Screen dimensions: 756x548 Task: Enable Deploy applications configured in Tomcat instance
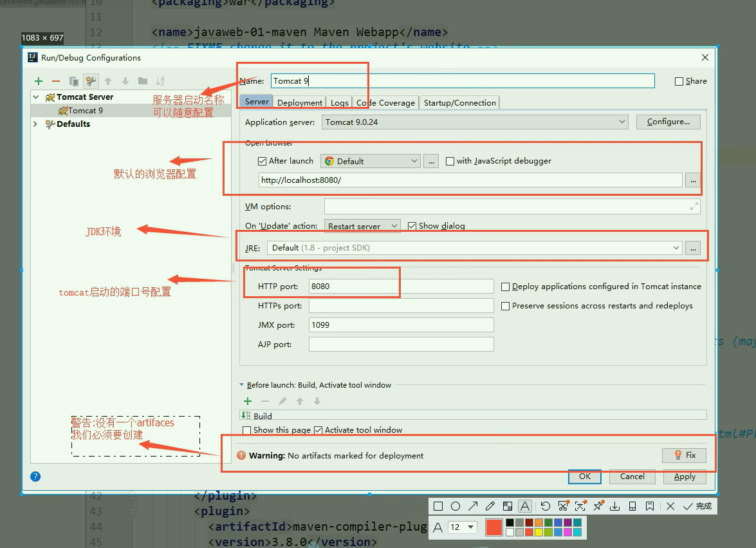point(505,287)
